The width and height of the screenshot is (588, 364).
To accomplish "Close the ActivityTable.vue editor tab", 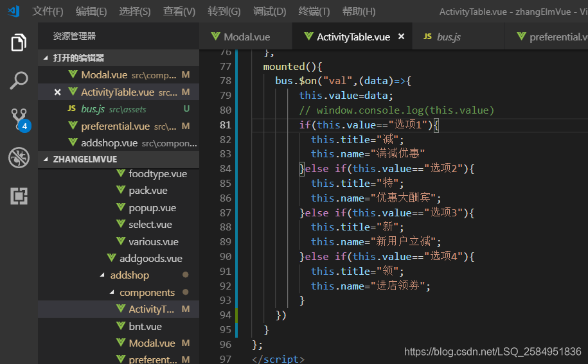I will pyautogui.click(x=401, y=37).
